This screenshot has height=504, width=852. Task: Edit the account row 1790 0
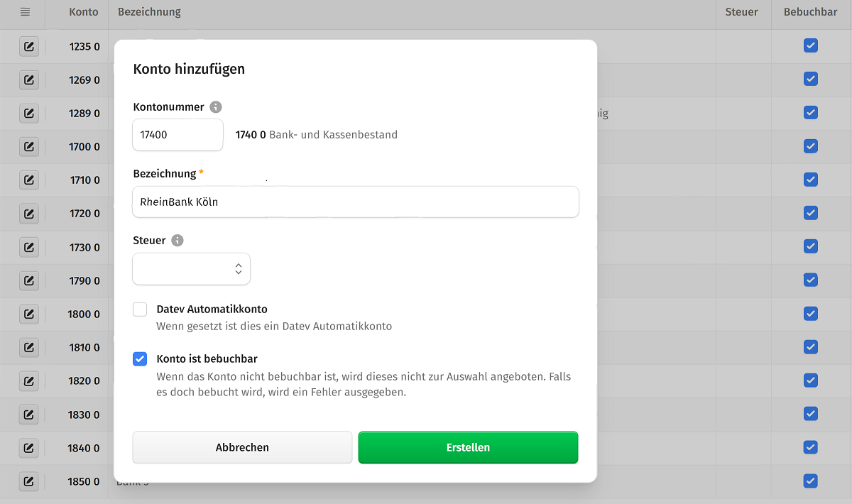click(28, 280)
